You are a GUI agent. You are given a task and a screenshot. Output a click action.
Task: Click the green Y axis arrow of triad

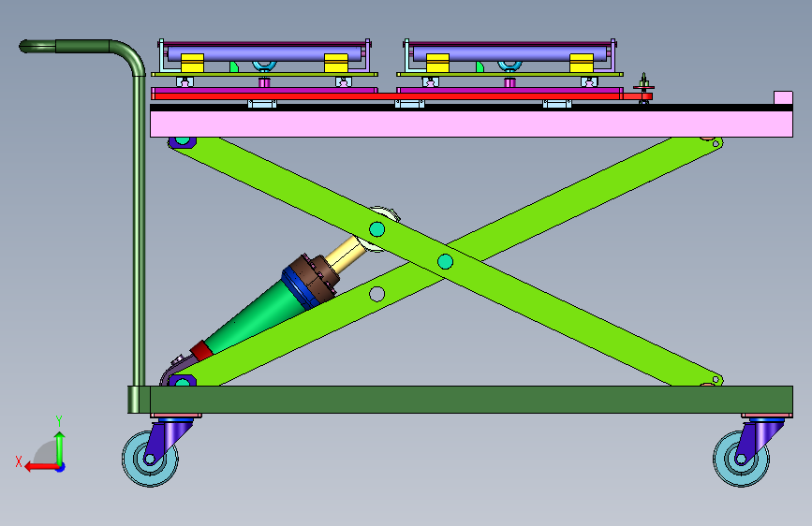pos(60,449)
